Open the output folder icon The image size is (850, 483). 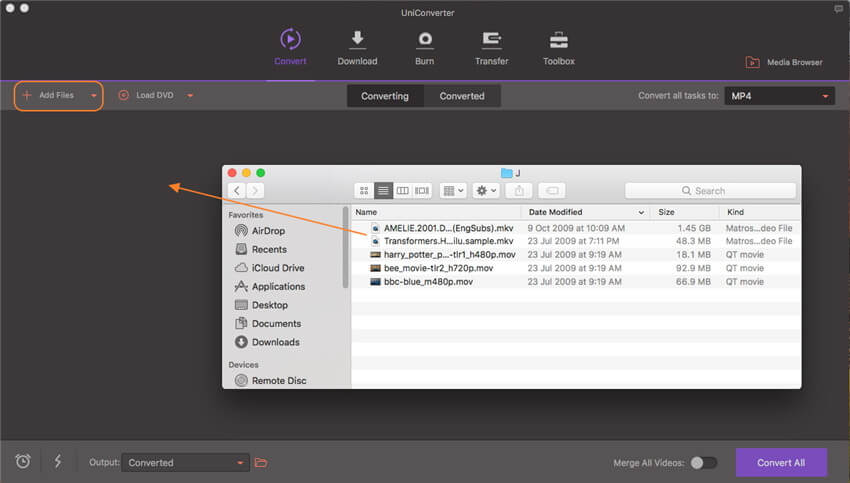coord(262,462)
